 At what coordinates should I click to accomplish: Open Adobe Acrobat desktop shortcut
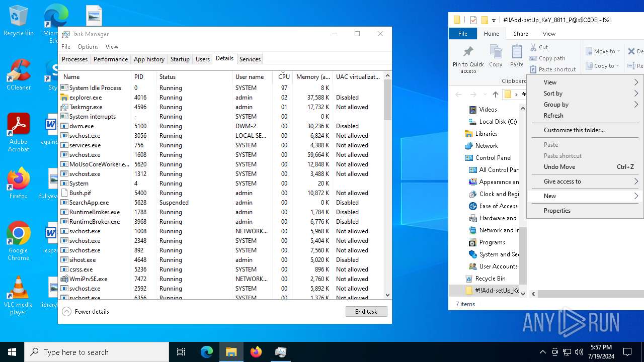[18, 133]
